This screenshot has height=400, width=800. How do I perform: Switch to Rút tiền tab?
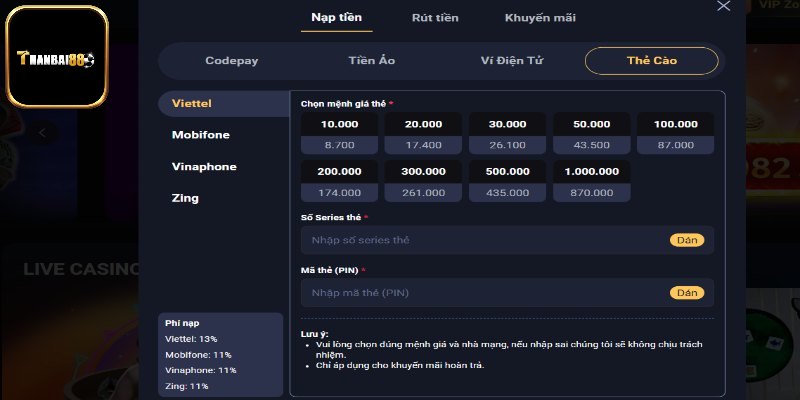click(435, 18)
